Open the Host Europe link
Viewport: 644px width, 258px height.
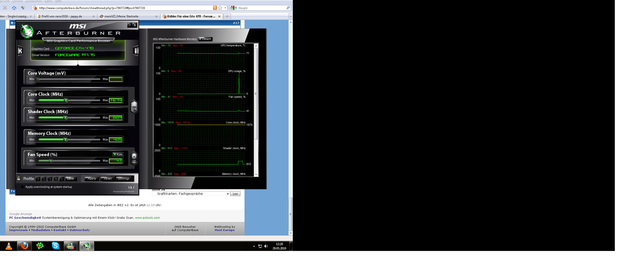(x=225, y=230)
